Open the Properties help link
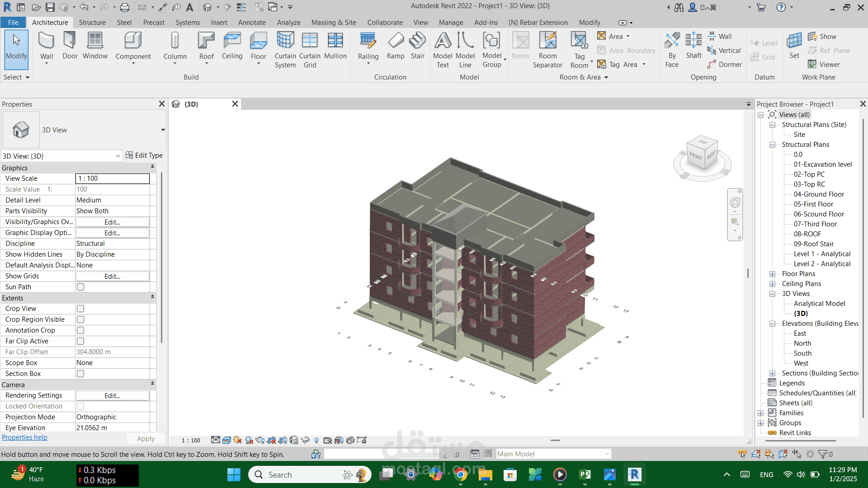The width and height of the screenshot is (868, 488). click(24, 437)
